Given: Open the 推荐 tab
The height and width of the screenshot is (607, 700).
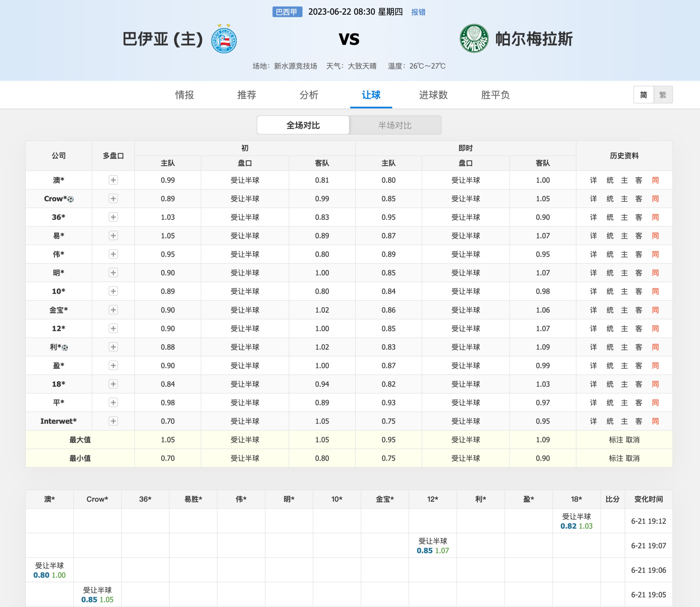Looking at the screenshot, I should tap(247, 95).
